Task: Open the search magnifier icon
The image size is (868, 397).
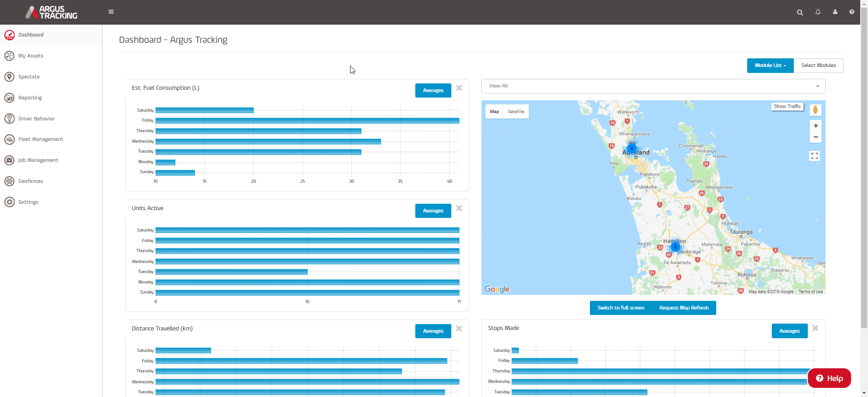Action: click(x=800, y=12)
